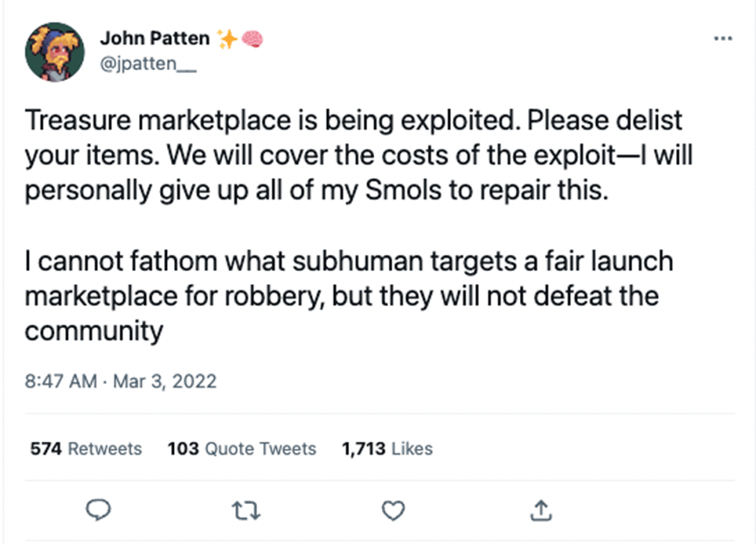Click the word 'community' ending the tweet

94,332
